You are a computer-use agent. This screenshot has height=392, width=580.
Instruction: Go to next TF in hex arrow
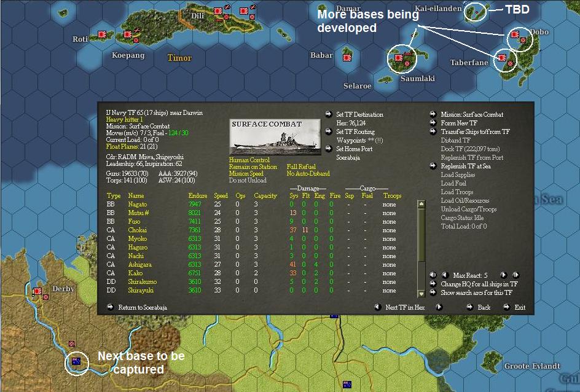tap(439, 307)
